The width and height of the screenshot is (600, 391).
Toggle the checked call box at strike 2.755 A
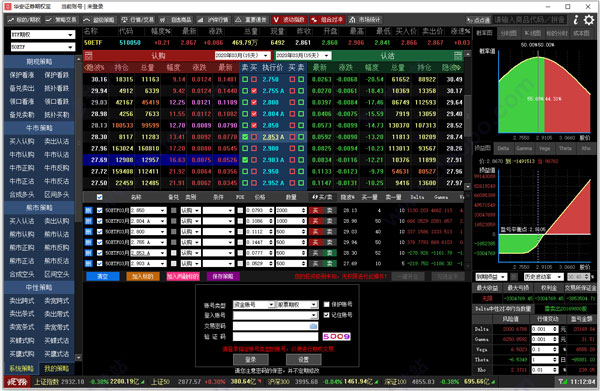[x=254, y=91]
